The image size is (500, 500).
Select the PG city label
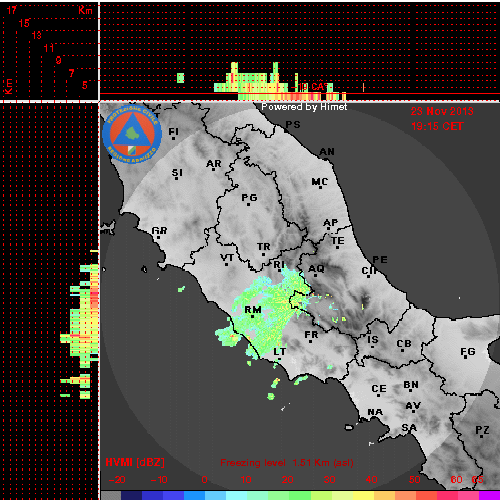[x=249, y=197]
